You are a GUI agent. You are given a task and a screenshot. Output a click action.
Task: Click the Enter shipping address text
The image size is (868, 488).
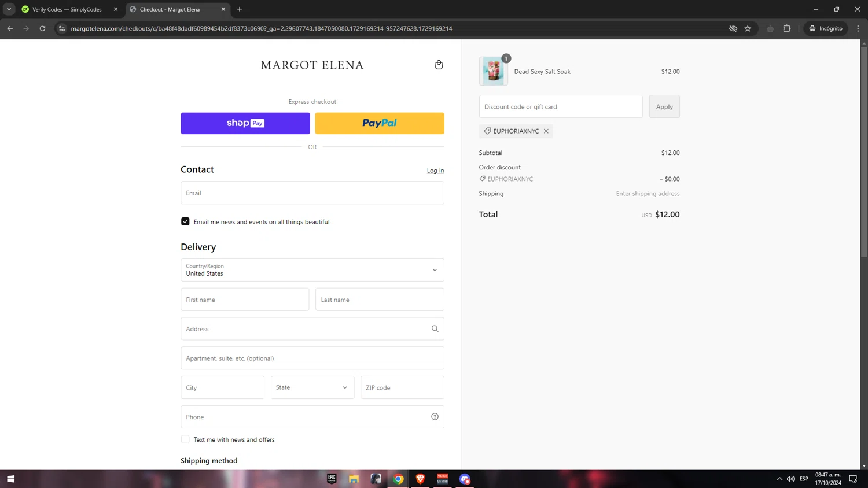(x=648, y=194)
